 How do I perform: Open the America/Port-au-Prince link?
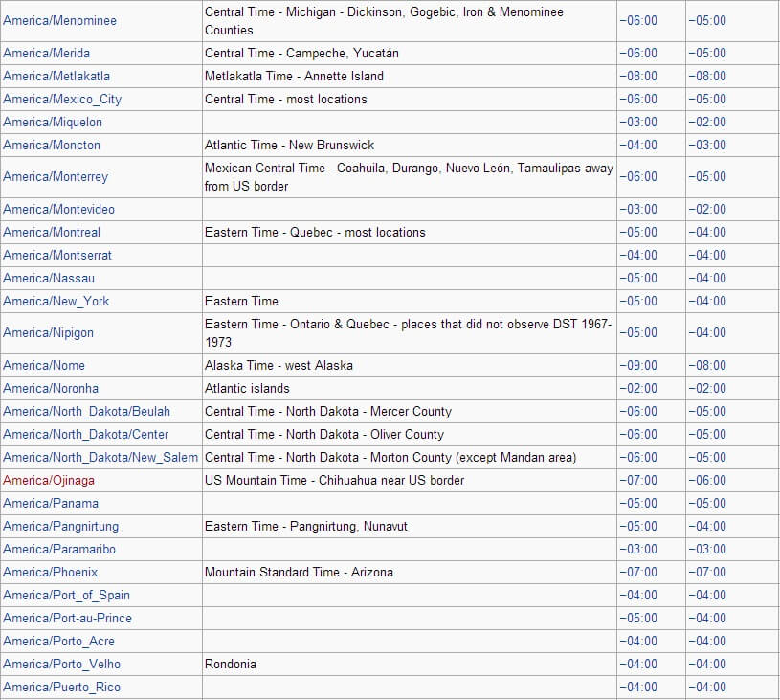(68, 618)
